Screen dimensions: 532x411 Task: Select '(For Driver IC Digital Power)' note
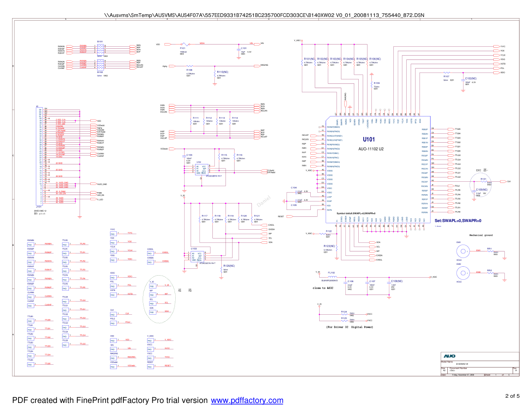click(x=350, y=327)
